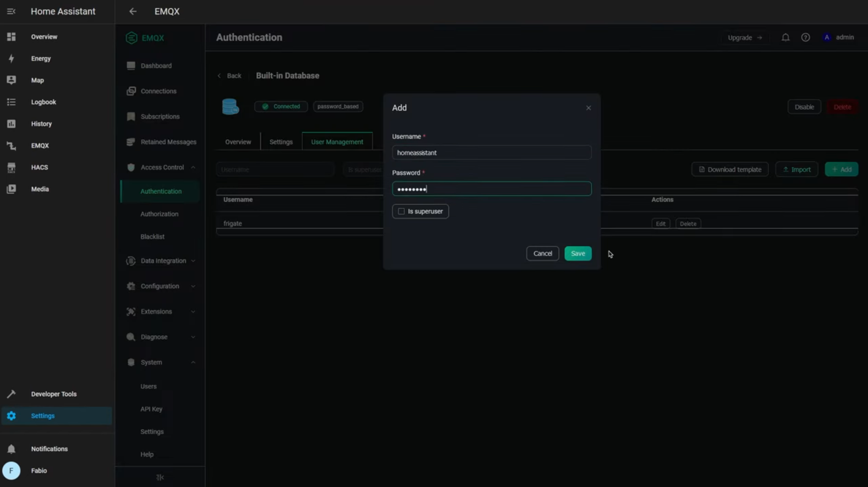
Task: Click the Settings gear icon
Action: (x=11, y=416)
